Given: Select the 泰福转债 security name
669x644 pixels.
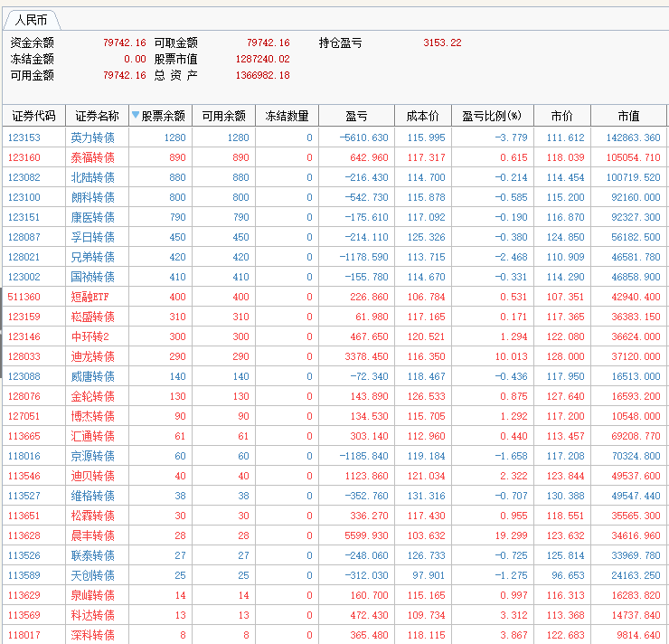Looking at the screenshot, I should coord(92,157).
